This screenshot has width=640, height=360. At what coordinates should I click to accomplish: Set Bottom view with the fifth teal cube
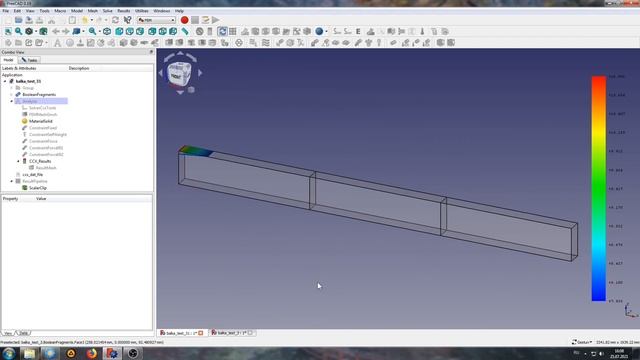coord(162,31)
